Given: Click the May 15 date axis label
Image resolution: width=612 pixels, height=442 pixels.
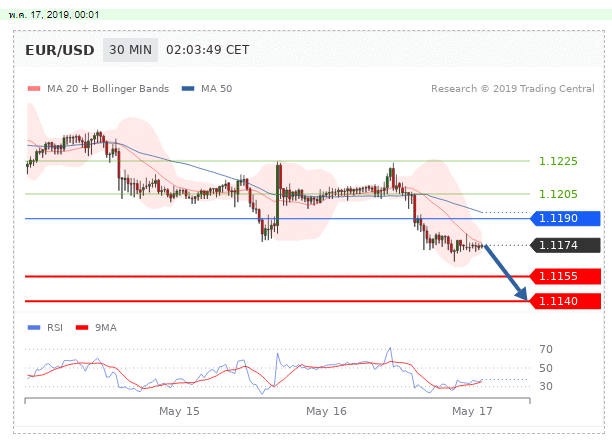Looking at the screenshot, I should pyautogui.click(x=179, y=411).
